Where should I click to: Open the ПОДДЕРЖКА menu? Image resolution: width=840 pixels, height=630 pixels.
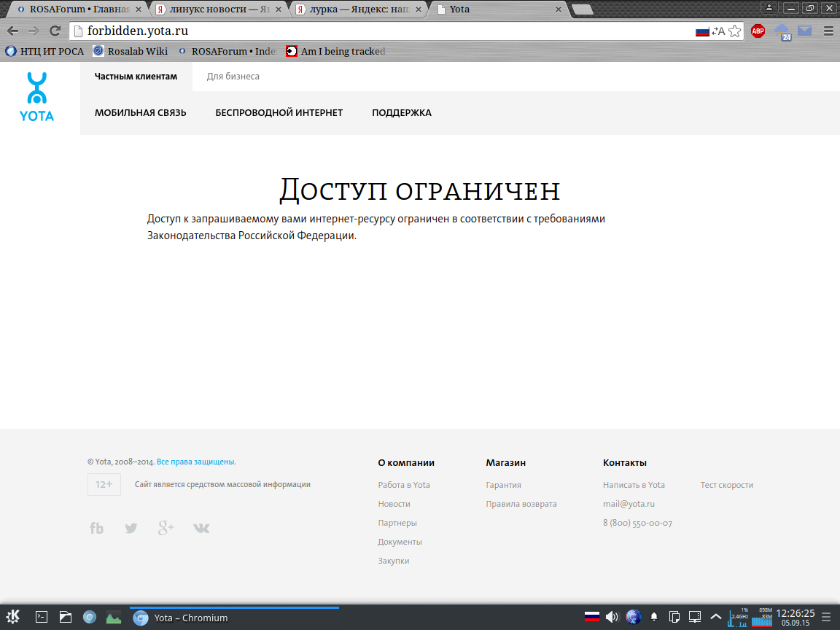pos(402,112)
